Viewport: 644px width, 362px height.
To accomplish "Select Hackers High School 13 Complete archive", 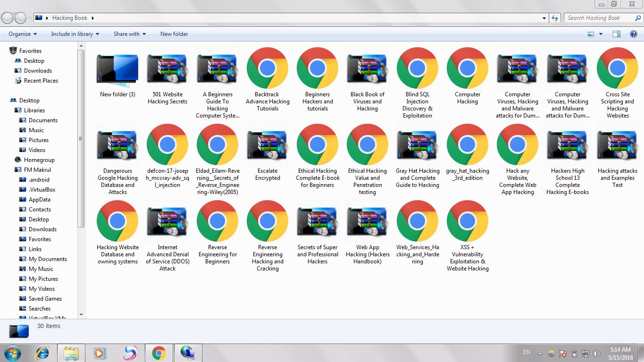I will click(x=568, y=160).
